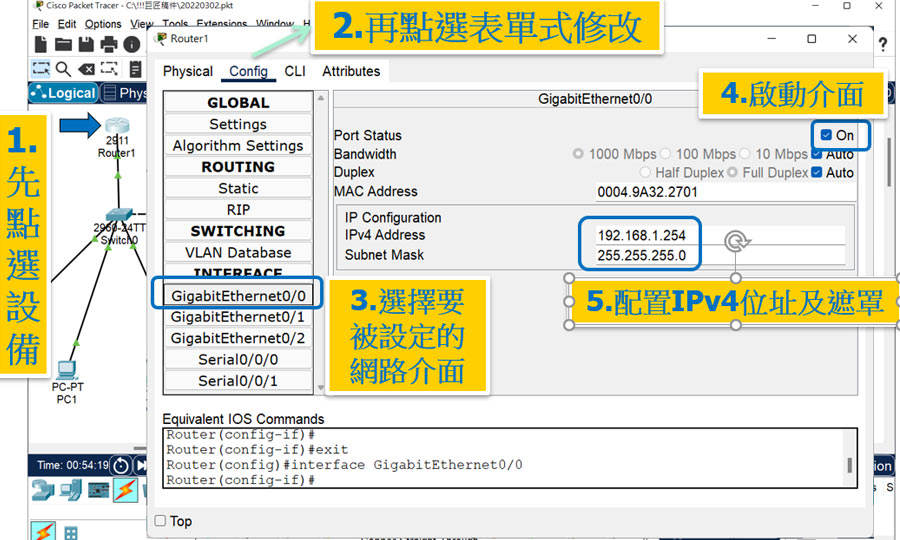Select the GigabitEthernet0/1 interface
Viewport: 900px width, 540px height.
point(238,317)
